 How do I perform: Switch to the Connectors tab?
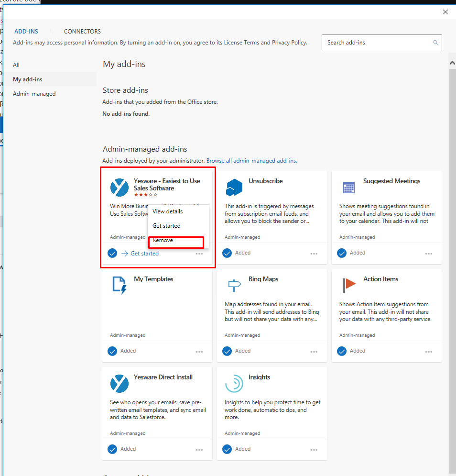coord(82,32)
